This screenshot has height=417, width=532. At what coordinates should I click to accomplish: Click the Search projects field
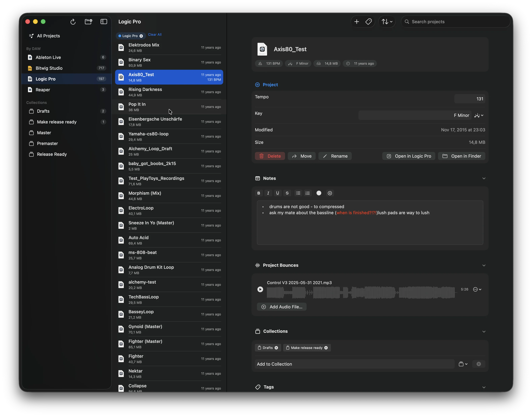point(456,22)
